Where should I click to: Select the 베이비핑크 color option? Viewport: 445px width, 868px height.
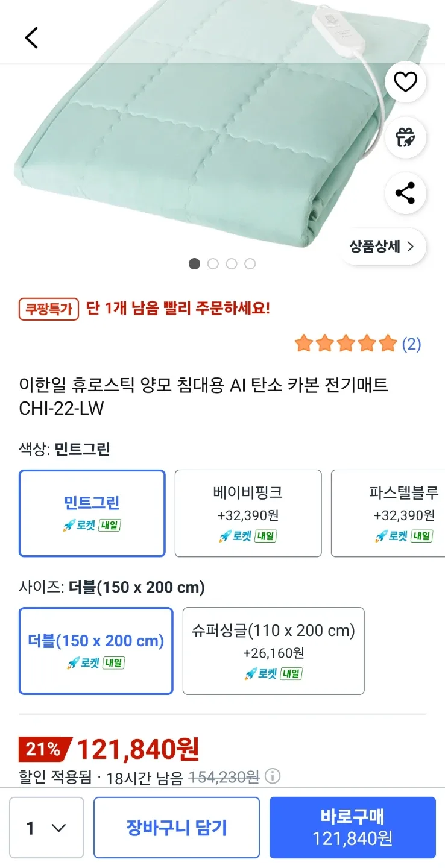click(x=248, y=513)
